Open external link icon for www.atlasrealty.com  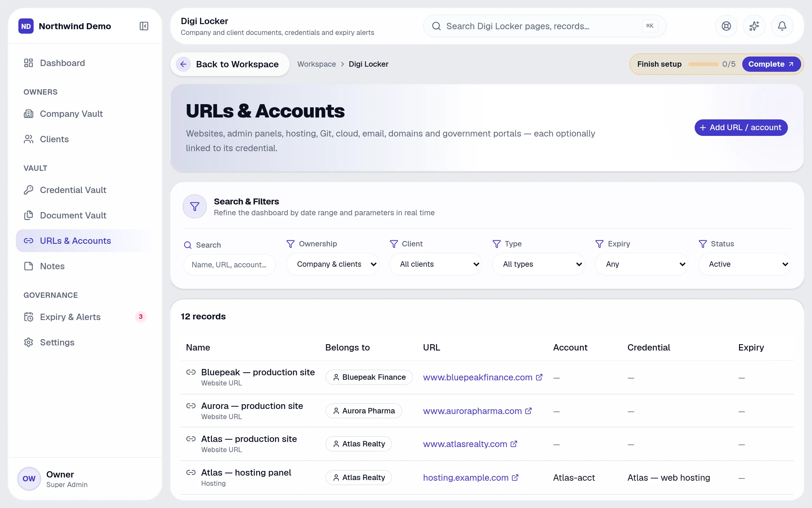click(x=514, y=444)
